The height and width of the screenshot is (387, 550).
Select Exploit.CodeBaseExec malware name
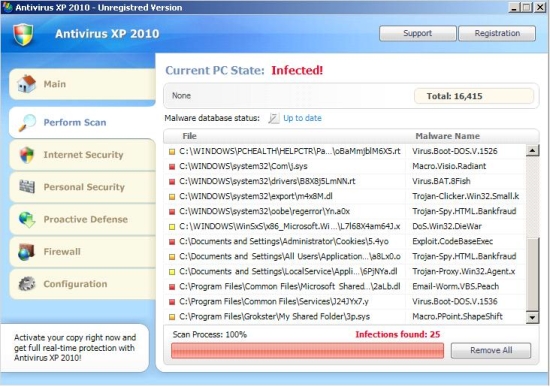point(452,241)
